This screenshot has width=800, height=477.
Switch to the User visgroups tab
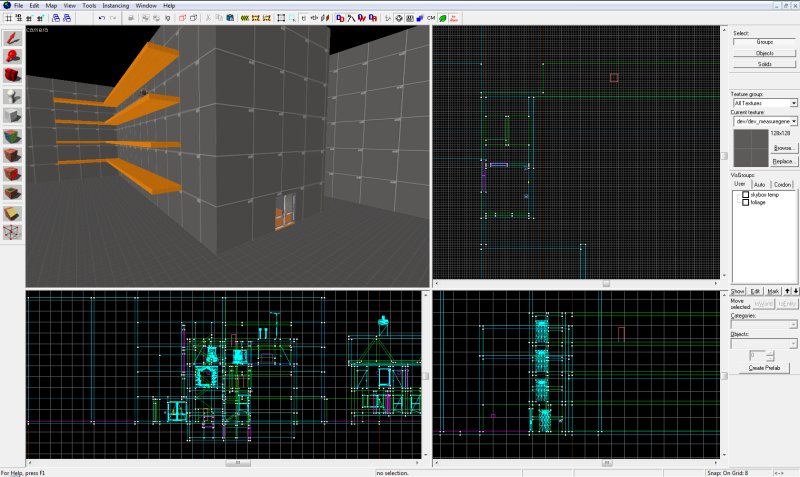coord(740,184)
